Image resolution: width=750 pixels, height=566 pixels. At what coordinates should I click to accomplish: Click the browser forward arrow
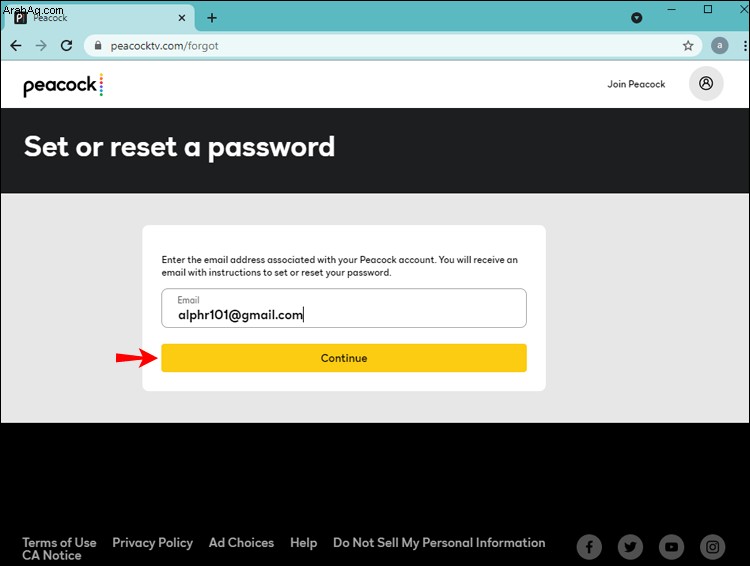tap(41, 46)
